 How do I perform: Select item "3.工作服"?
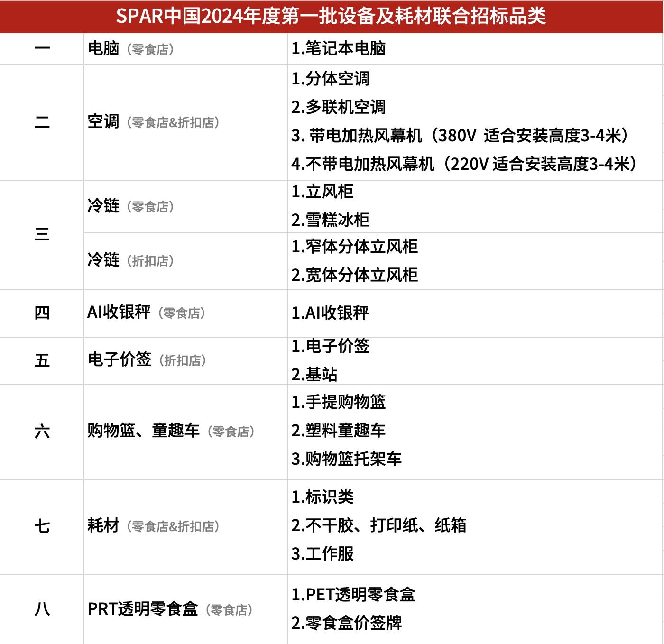click(x=323, y=554)
